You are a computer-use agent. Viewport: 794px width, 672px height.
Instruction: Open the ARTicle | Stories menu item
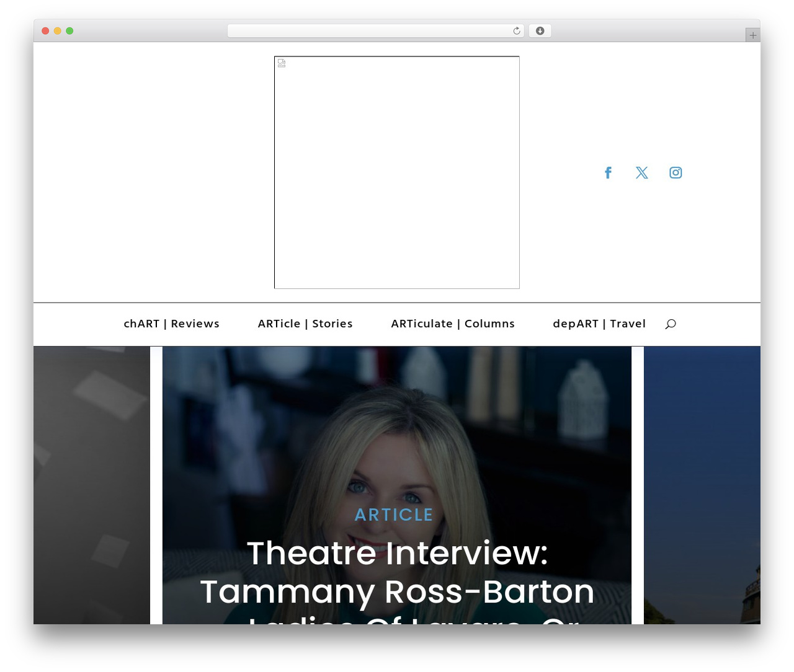tap(305, 324)
